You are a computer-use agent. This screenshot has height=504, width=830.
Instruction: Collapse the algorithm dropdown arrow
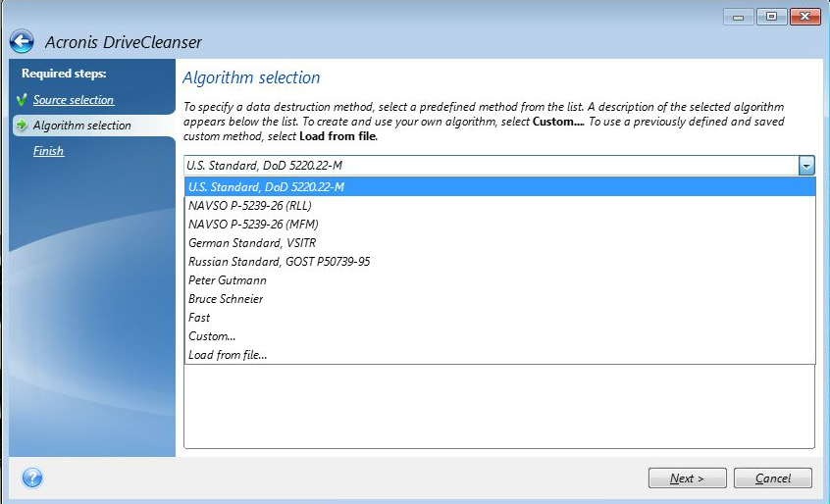click(806, 166)
